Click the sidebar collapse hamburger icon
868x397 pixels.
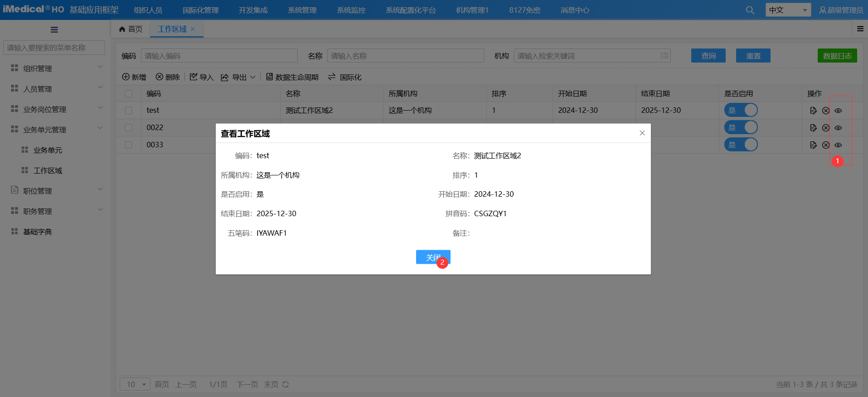click(x=54, y=30)
